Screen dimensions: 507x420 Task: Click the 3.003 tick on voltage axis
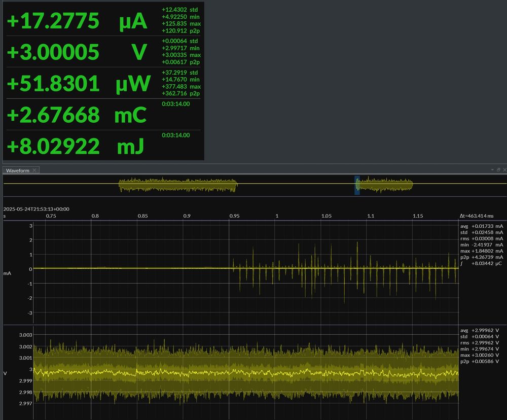[x=25, y=335]
